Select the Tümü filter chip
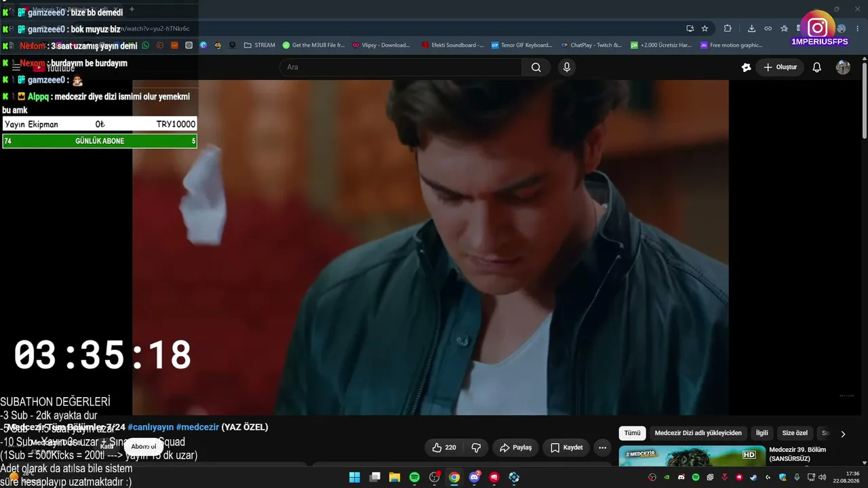868x488 pixels. pyautogui.click(x=632, y=433)
